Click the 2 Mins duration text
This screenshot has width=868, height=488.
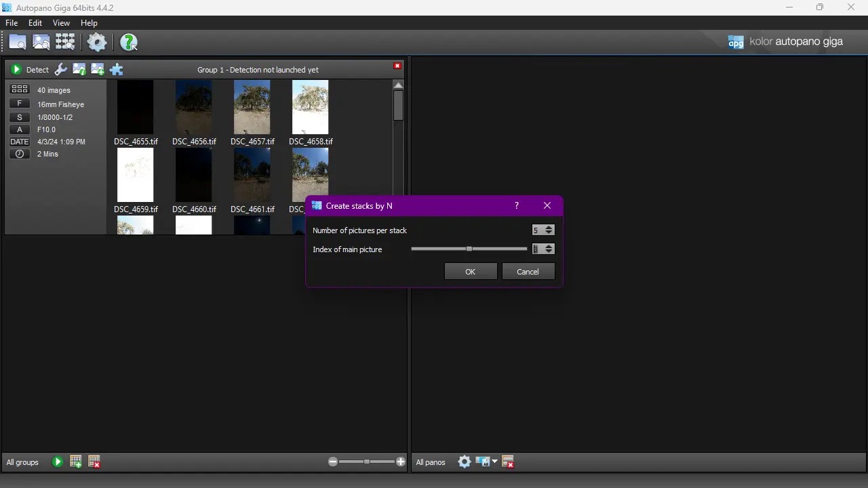(x=48, y=155)
